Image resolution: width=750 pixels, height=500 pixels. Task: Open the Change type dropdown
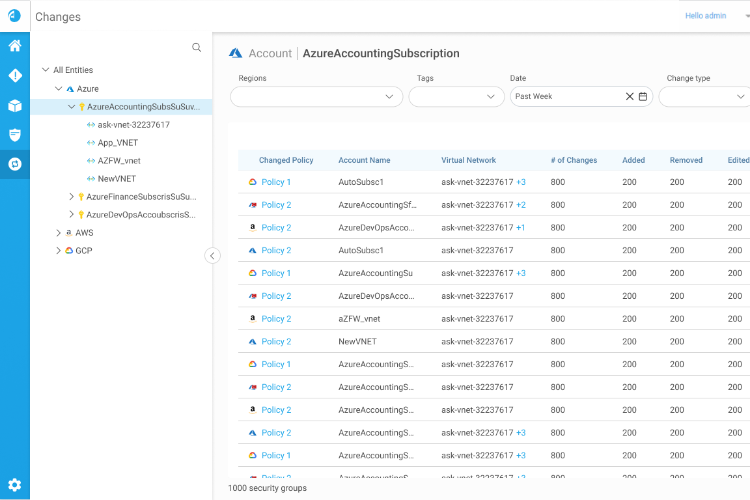coord(705,97)
